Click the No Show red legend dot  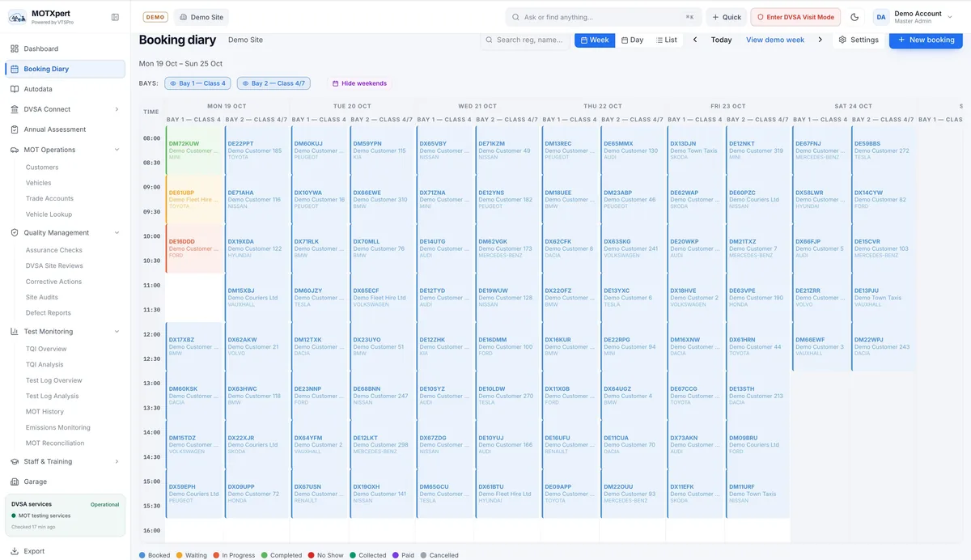click(311, 555)
